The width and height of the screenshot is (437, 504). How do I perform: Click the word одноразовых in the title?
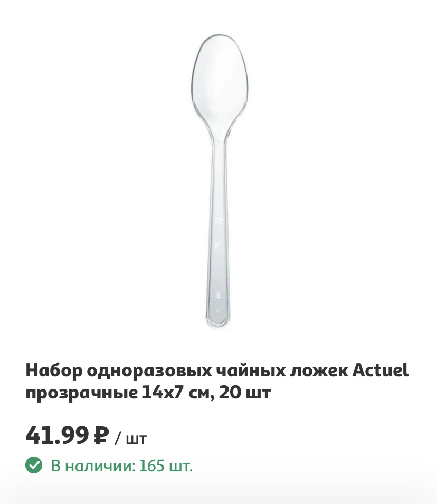[x=149, y=371]
